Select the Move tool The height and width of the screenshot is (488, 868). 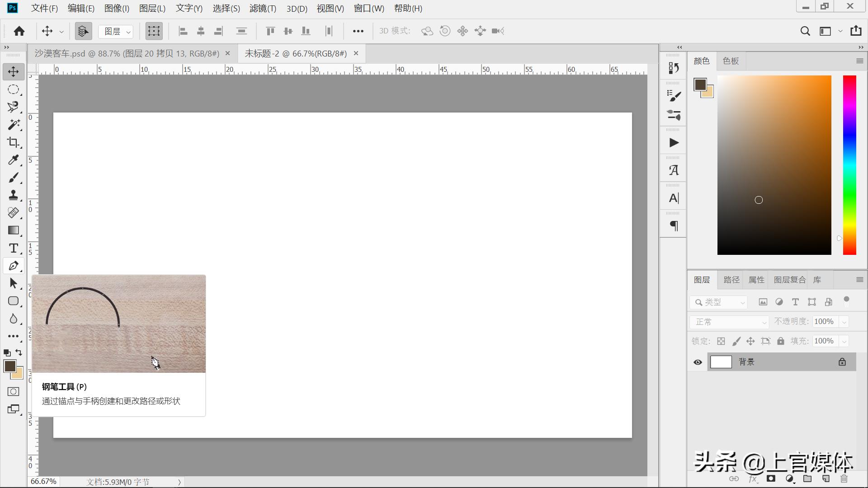pos(13,71)
